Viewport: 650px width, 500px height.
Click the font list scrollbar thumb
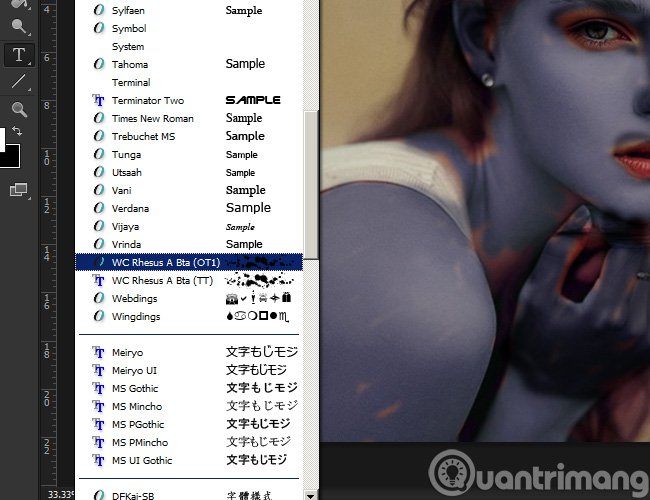(311, 185)
